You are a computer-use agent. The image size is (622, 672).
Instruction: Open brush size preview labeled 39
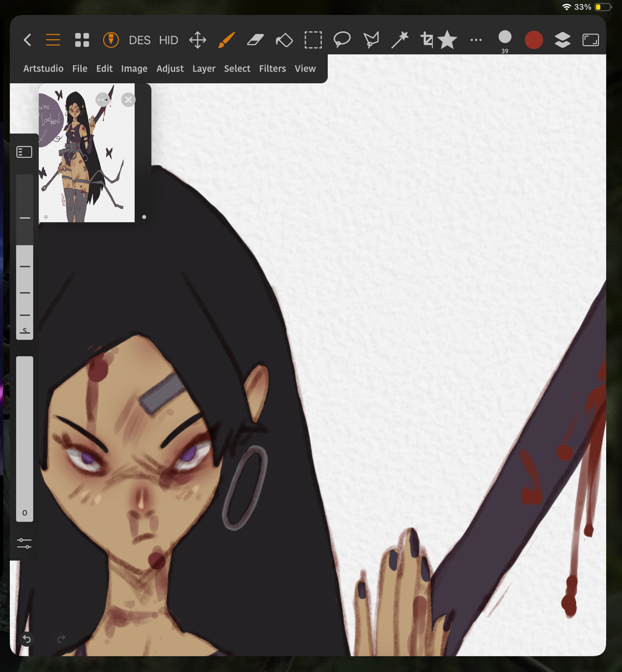coord(505,41)
